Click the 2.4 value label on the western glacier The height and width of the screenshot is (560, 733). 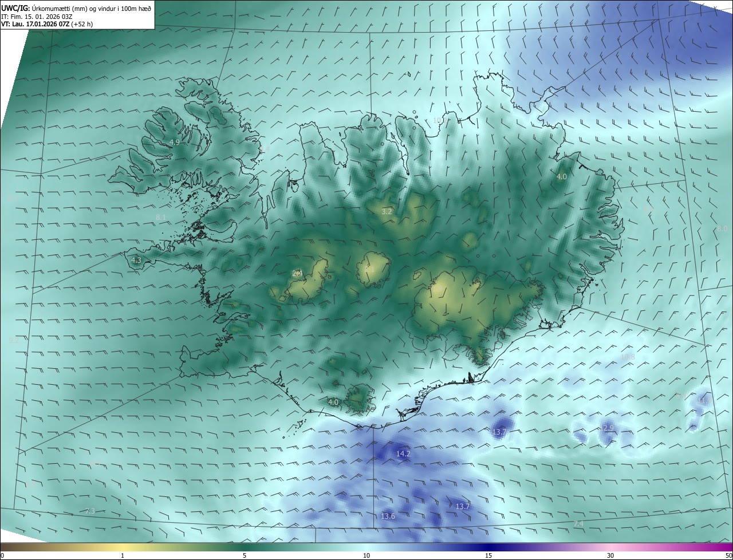click(x=297, y=273)
